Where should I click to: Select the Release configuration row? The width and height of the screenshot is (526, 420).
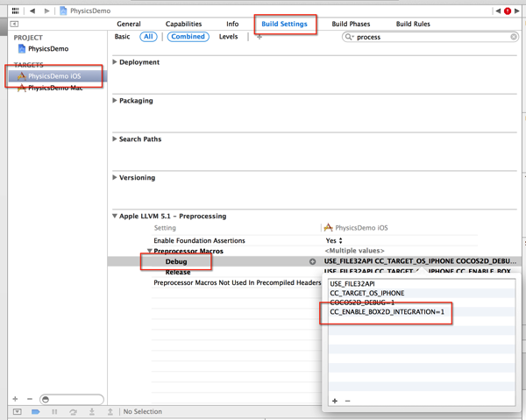[178, 272]
